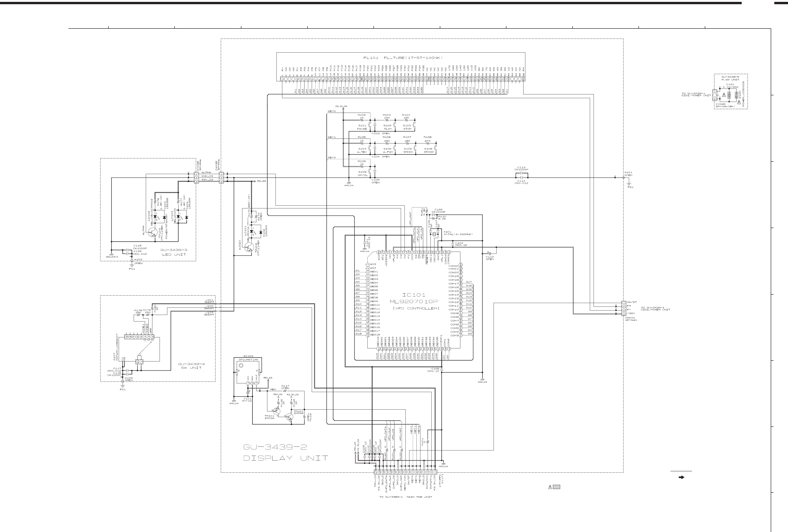
Task: Click the 'GU-3439-5' label
Action: point(730,77)
